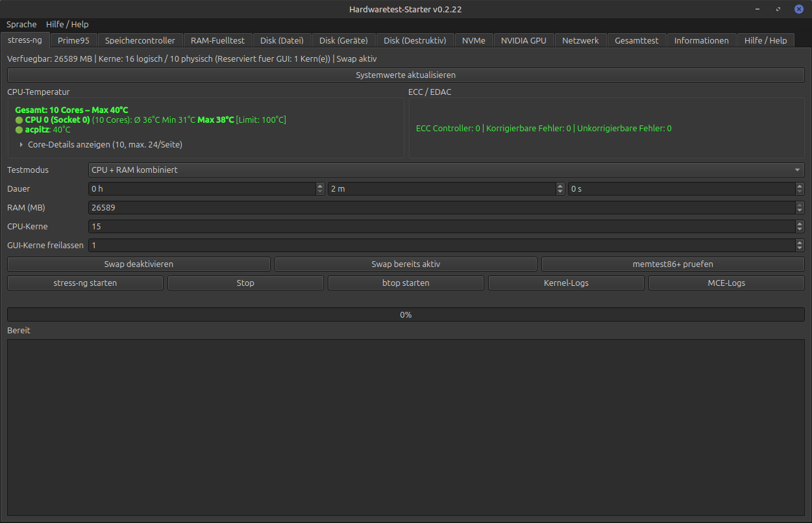The width and height of the screenshot is (812, 523).
Task: Decrease the Dauer minutes spinner
Action: pyautogui.click(x=561, y=192)
